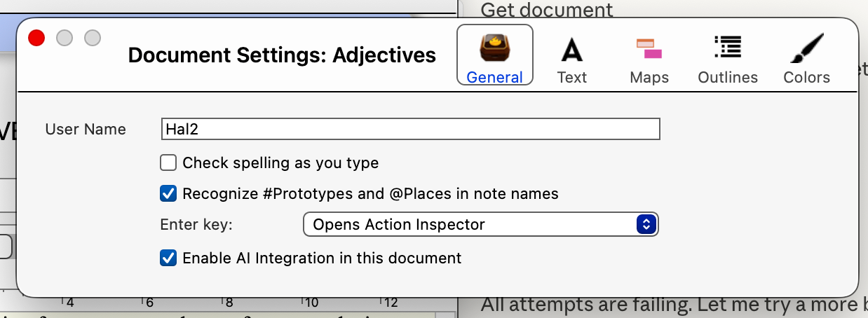
Task: Click the "User Name" field label
Action: click(86, 129)
